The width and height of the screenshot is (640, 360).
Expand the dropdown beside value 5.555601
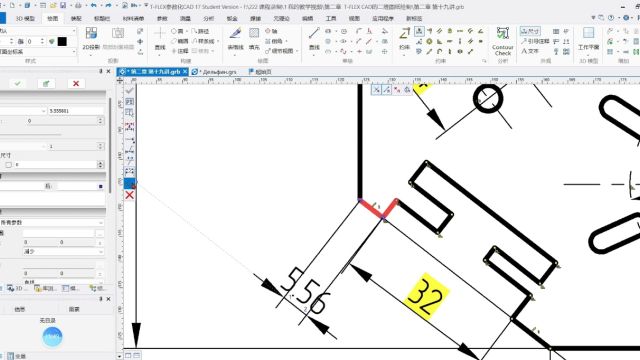point(44,111)
